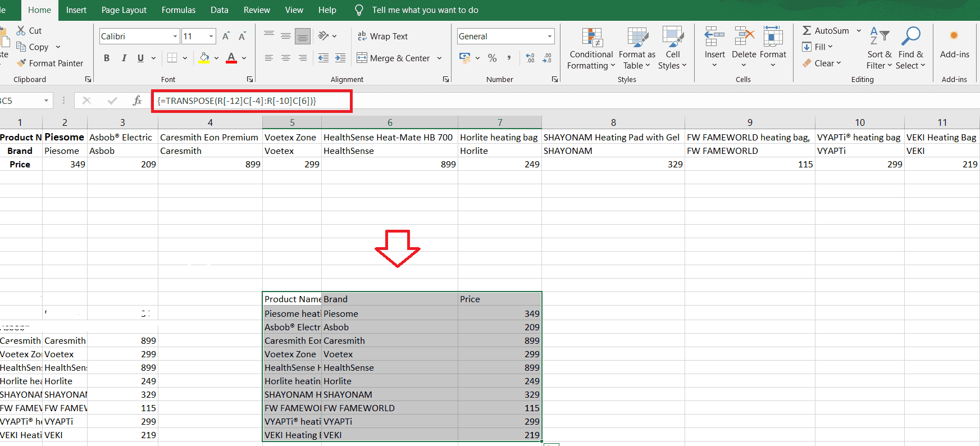Toggle Bold formatting
Viewport: 980px width, 446px height.
pos(107,58)
